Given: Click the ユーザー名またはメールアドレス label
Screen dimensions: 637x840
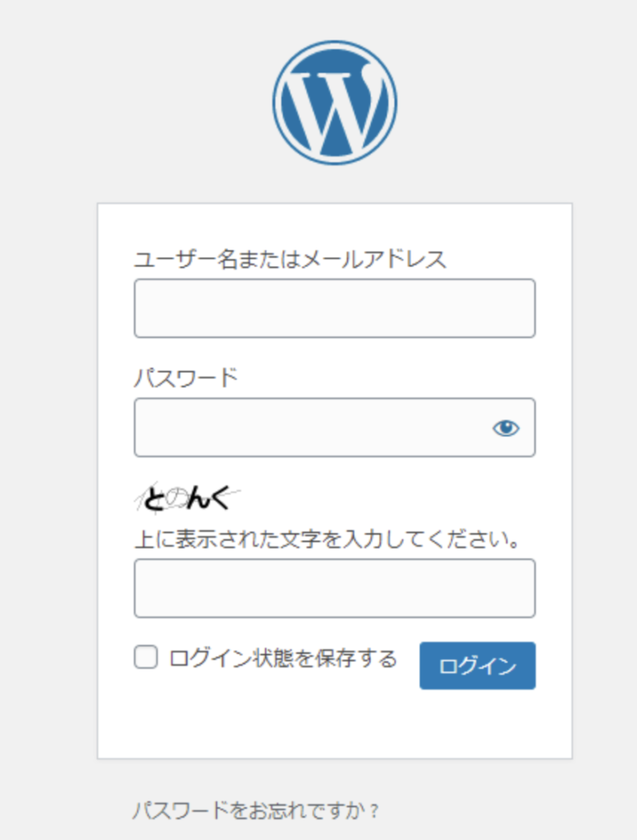Looking at the screenshot, I should click(290, 259).
